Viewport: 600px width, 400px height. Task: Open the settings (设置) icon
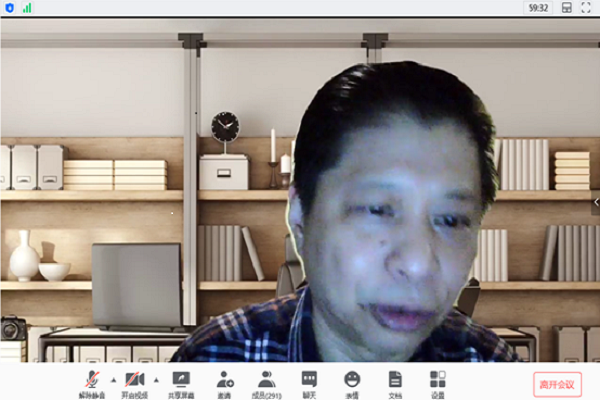437,380
